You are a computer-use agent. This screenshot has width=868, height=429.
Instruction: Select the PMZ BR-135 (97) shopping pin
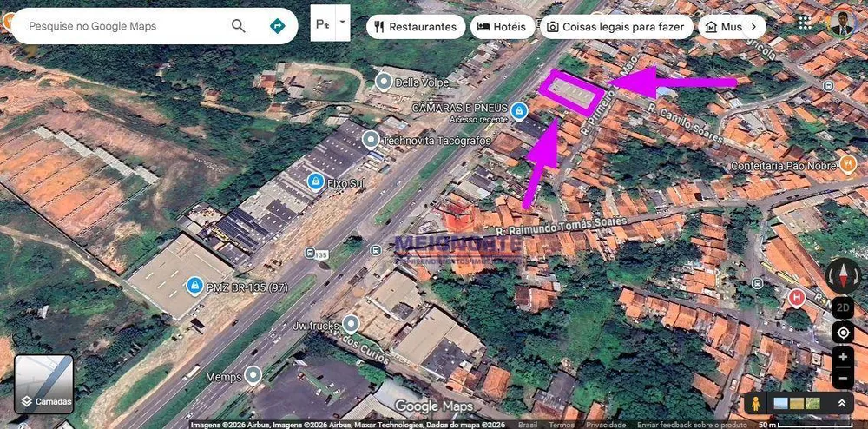[194, 287]
